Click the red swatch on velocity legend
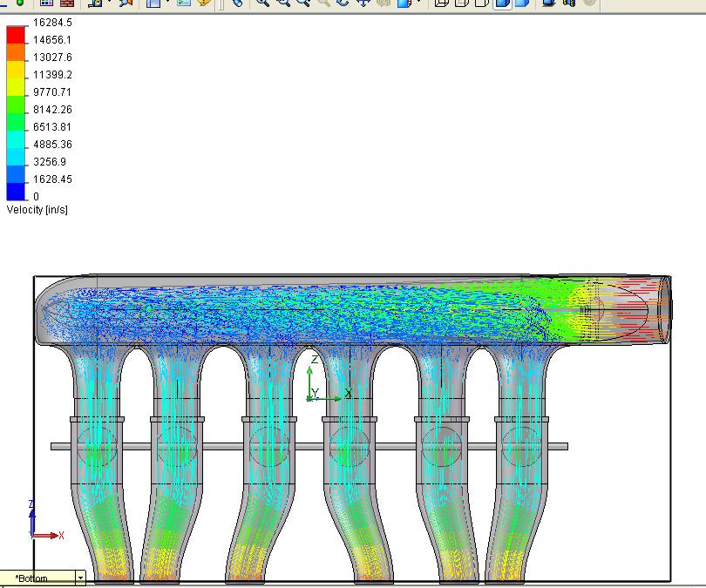 click(16, 35)
